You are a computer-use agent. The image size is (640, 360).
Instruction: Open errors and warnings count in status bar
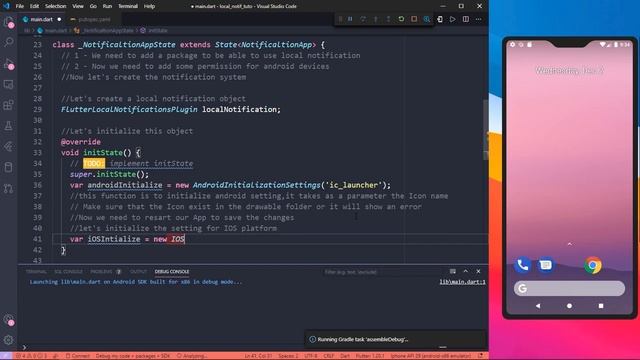click(31, 356)
